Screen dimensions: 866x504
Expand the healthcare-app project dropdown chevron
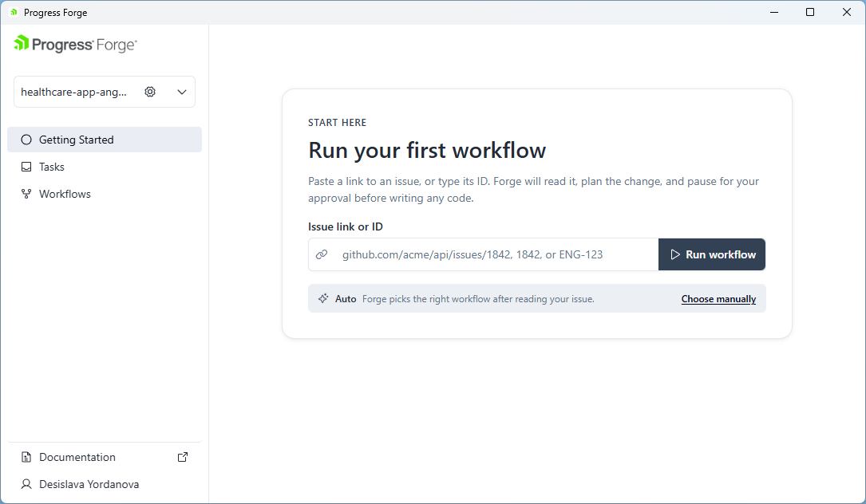click(182, 92)
